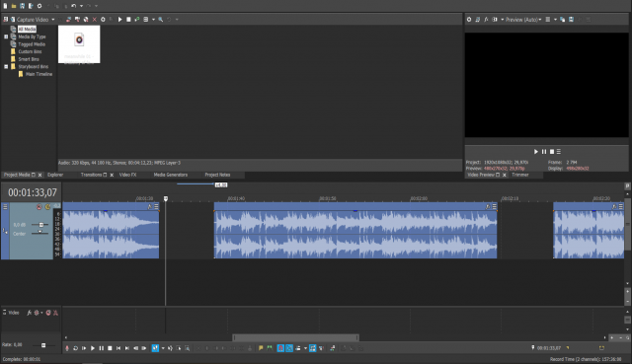632x364 pixels.
Task: Play in the Video Preview transport
Action: tap(536, 151)
